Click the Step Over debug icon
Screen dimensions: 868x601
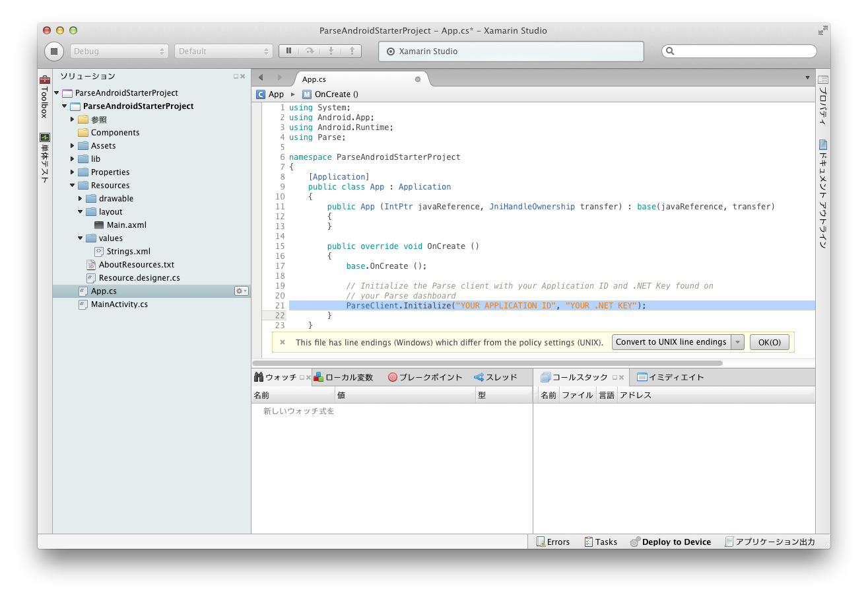(310, 51)
